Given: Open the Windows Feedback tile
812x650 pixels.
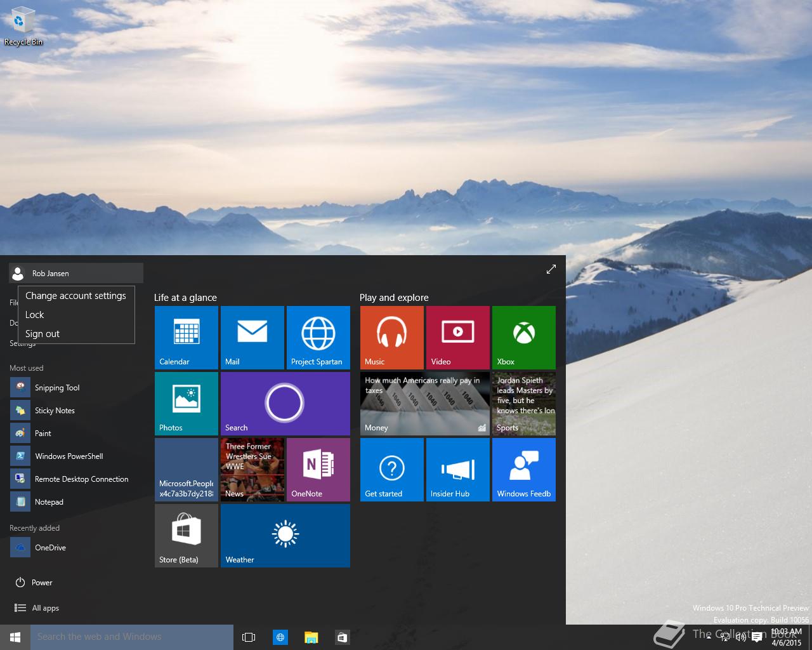Looking at the screenshot, I should [x=524, y=470].
